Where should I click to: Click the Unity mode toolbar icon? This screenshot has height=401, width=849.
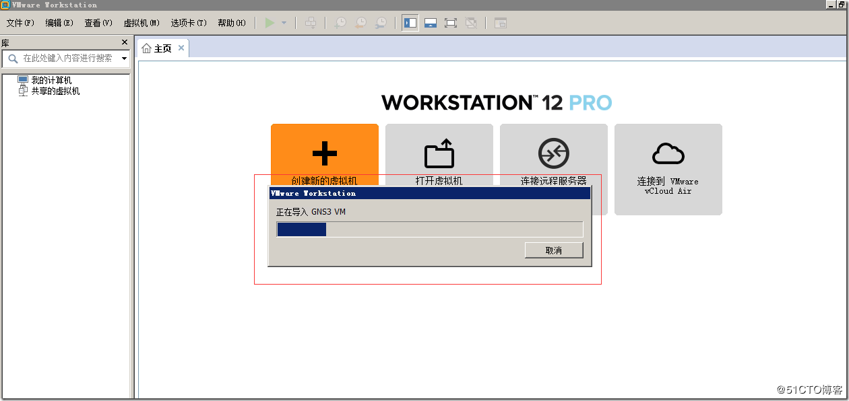tap(471, 23)
